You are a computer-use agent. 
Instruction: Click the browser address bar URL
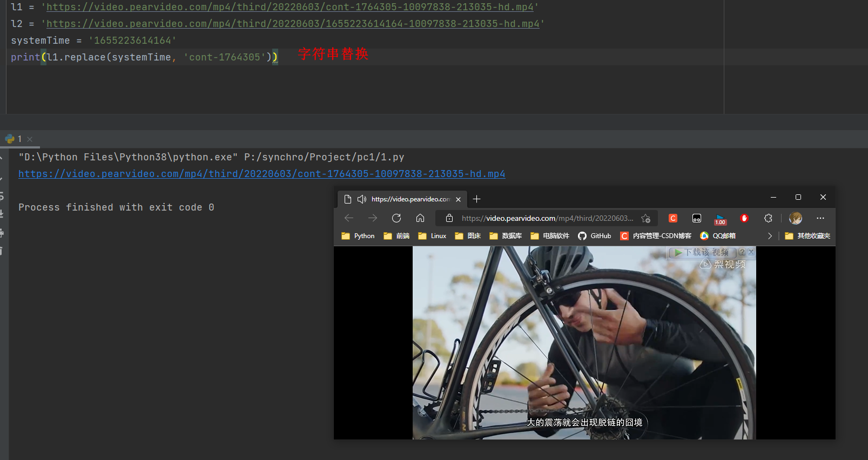[x=547, y=218]
